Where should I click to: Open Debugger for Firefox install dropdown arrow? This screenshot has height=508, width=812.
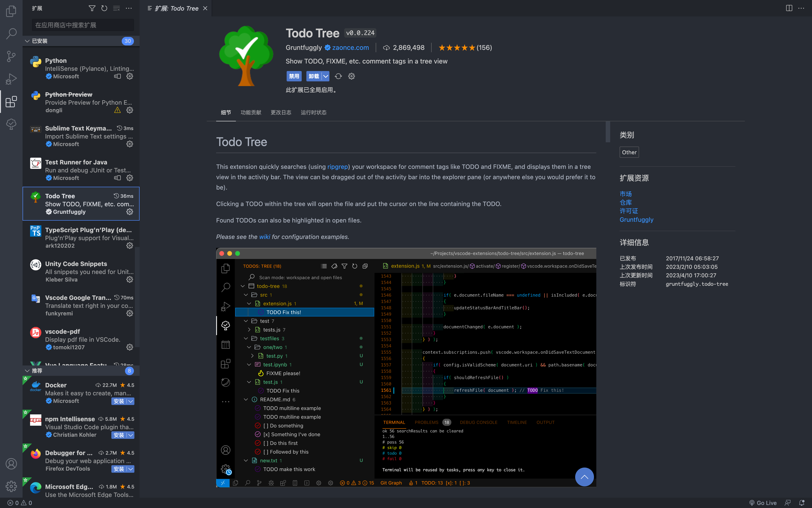point(131,469)
